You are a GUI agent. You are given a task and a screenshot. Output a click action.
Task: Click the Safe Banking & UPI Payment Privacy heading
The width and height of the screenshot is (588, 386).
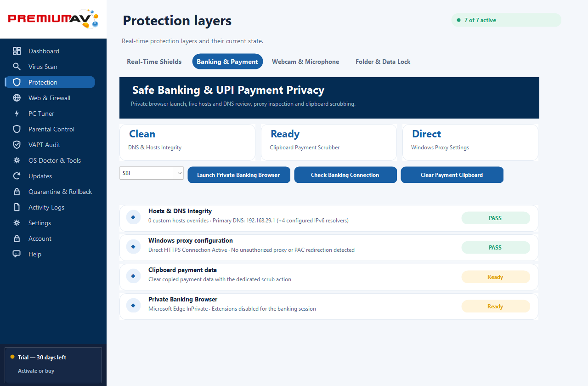tap(228, 90)
